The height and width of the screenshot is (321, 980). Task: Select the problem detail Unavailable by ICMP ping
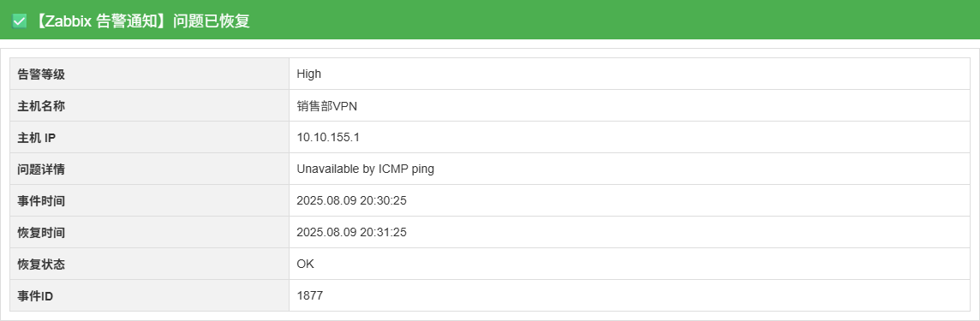pyautogui.click(x=365, y=169)
